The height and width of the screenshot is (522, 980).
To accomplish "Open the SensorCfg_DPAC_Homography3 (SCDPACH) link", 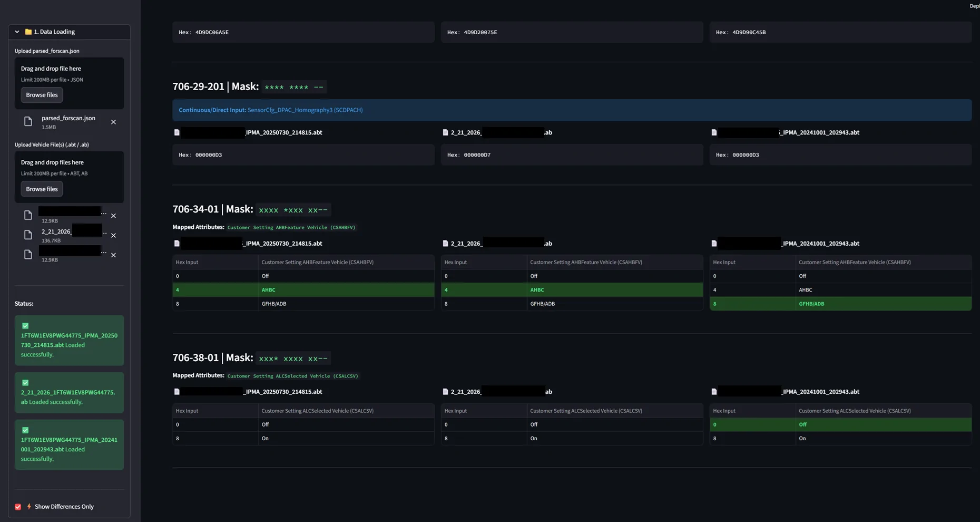I will click(x=305, y=110).
